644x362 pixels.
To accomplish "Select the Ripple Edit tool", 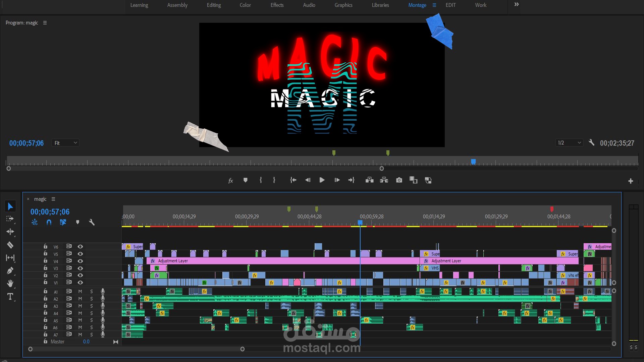I will 10,232.
